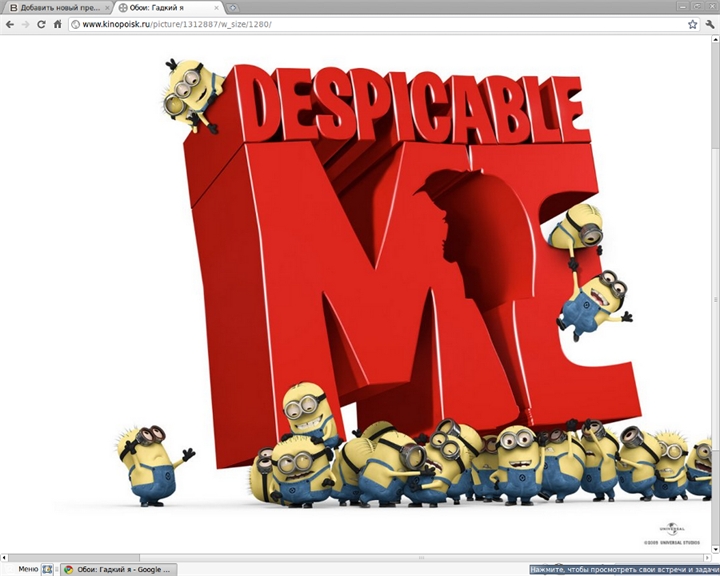Open Chrome's wrench settings menu
The width and height of the screenshot is (720, 576).
point(710,24)
